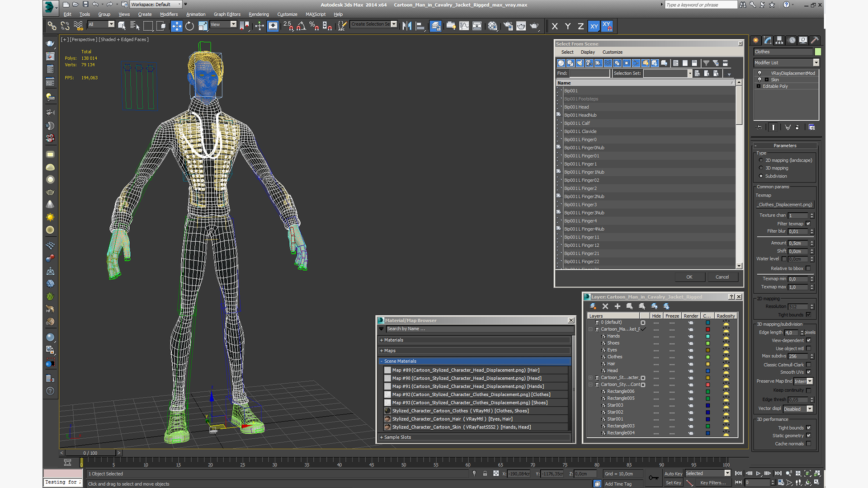Open the MAXScript menu
The image size is (868, 488).
point(316,14)
